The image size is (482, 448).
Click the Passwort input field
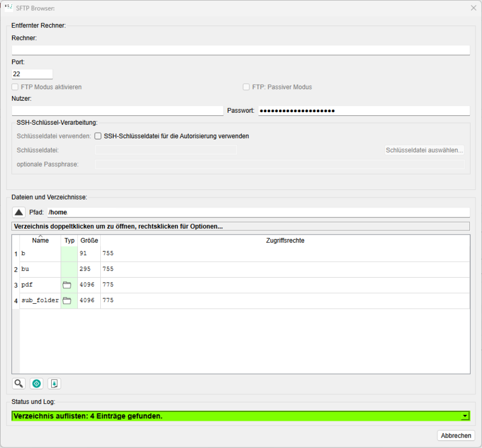(x=364, y=111)
